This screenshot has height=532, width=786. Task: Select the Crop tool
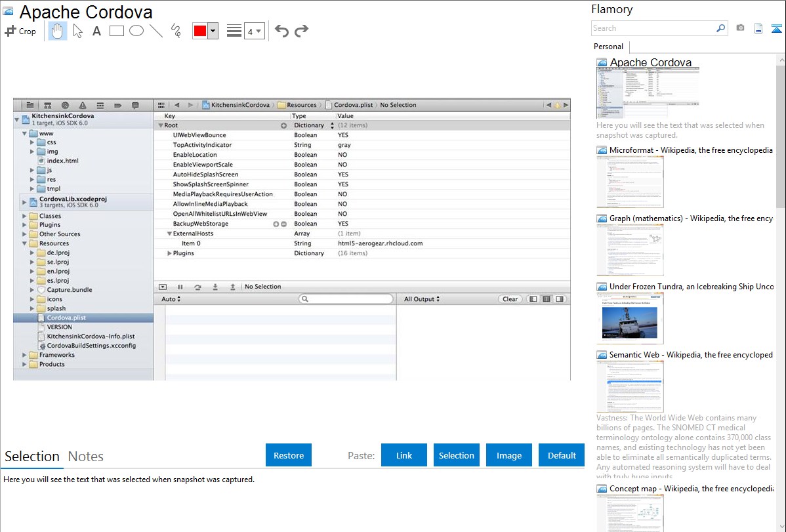20,31
